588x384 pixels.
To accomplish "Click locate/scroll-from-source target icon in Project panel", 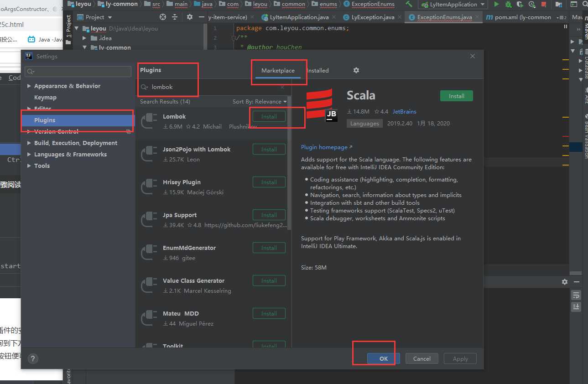I will pos(163,17).
